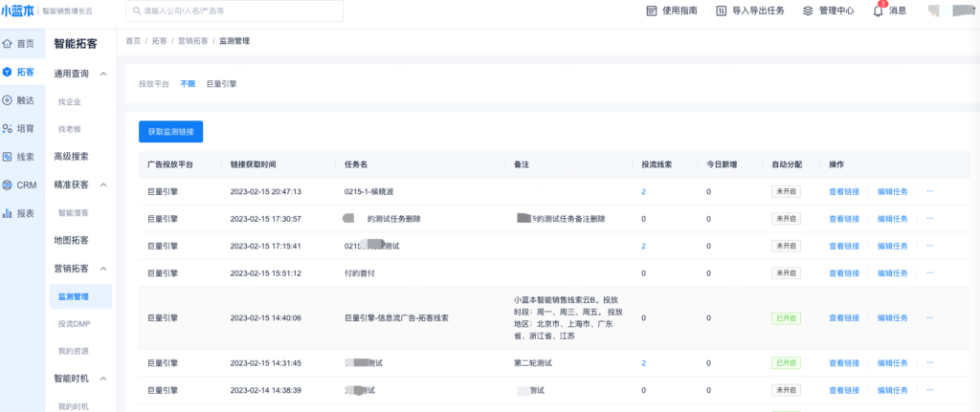Click the 获取监测链接 button

(170, 131)
